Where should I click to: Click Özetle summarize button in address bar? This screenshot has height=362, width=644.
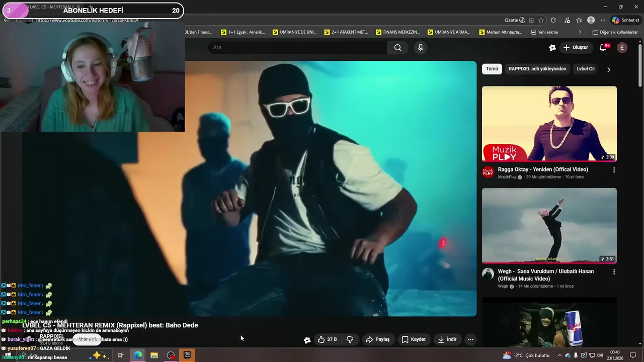click(515, 20)
